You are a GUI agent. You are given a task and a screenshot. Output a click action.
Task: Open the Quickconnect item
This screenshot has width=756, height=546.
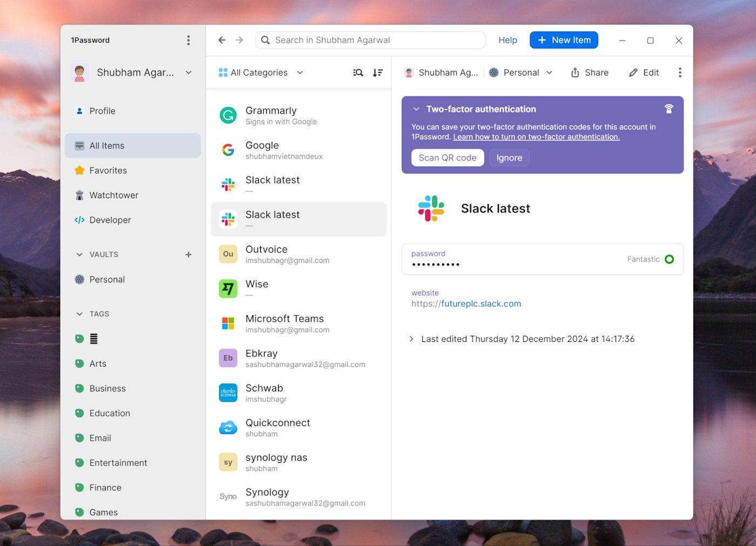(299, 427)
